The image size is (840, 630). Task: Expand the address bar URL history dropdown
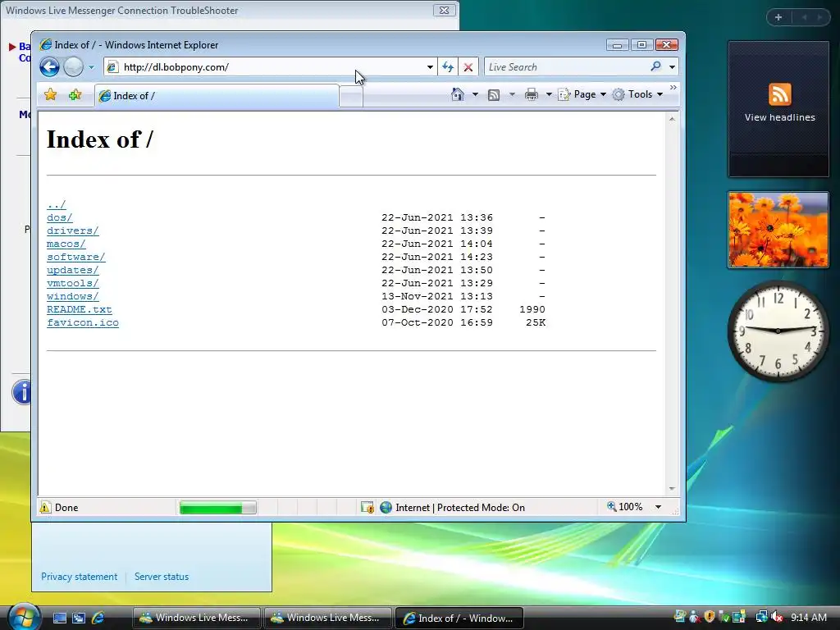click(430, 67)
